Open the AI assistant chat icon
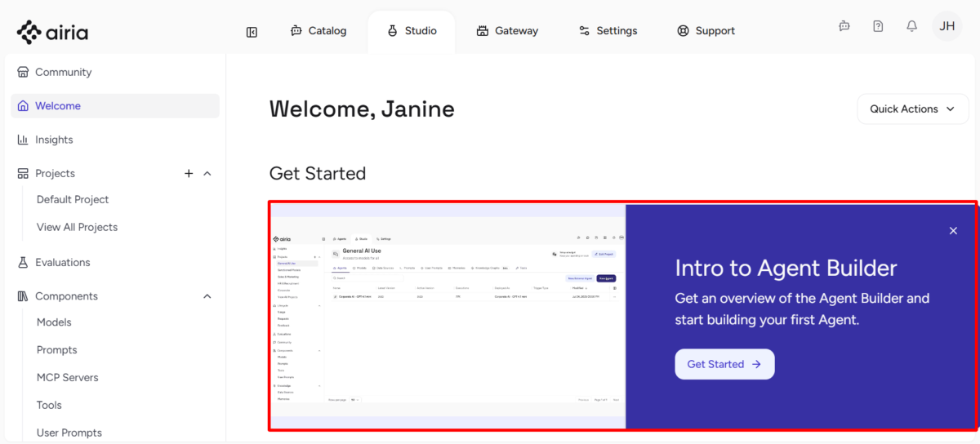This screenshot has height=444, width=980. tap(844, 26)
